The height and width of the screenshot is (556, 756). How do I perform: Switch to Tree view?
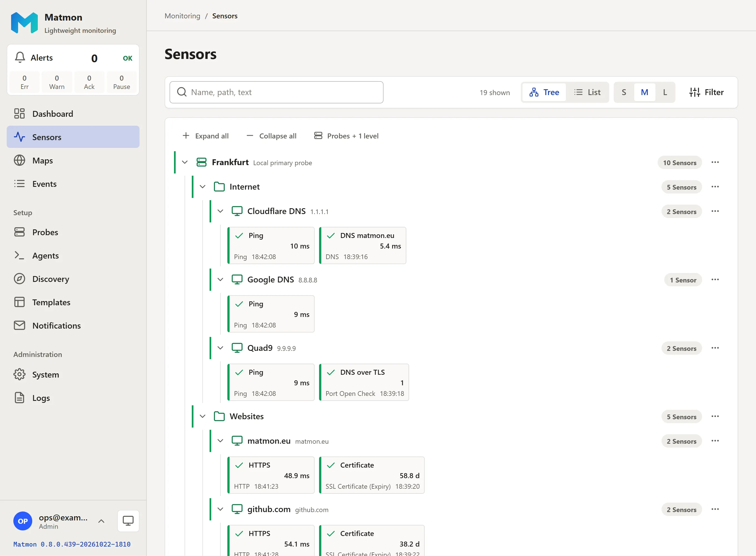pos(544,92)
